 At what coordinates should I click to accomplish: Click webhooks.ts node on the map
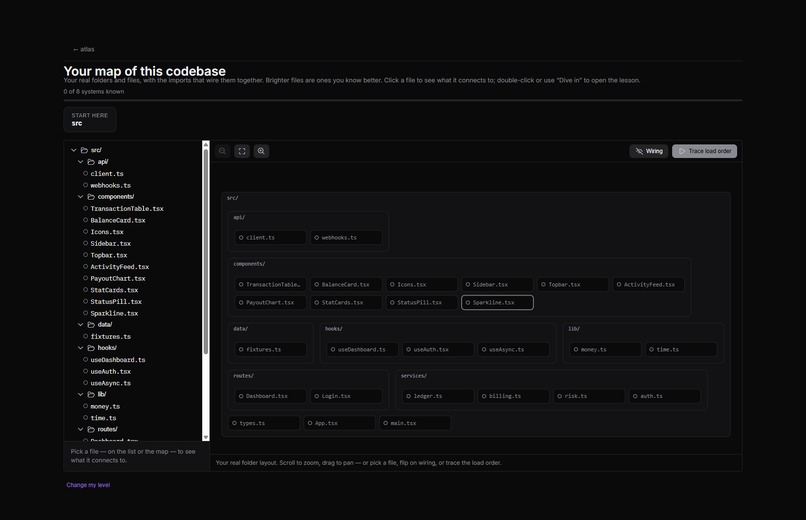point(346,237)
